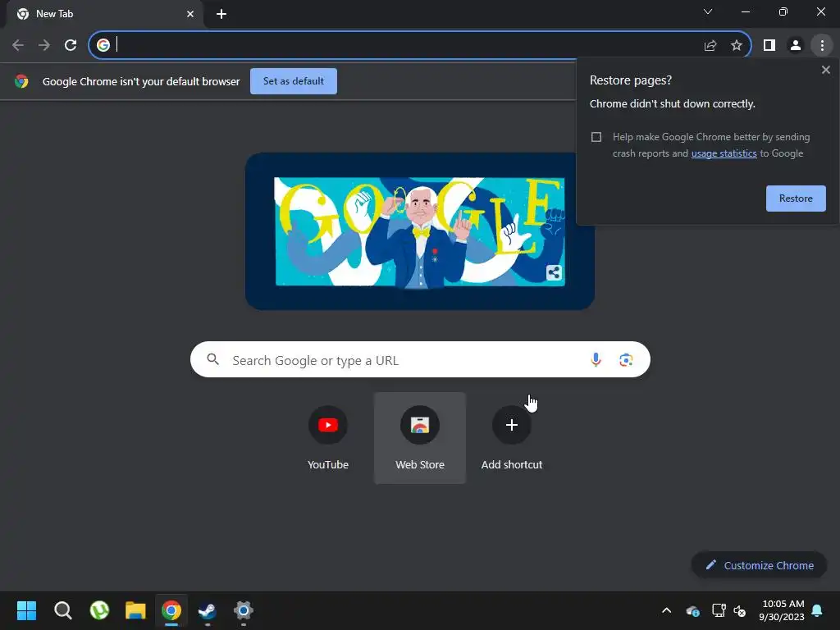Viewport: 840px width, 630px height.
Task: Open the muted volume tray icon
Action: (740, 610)
